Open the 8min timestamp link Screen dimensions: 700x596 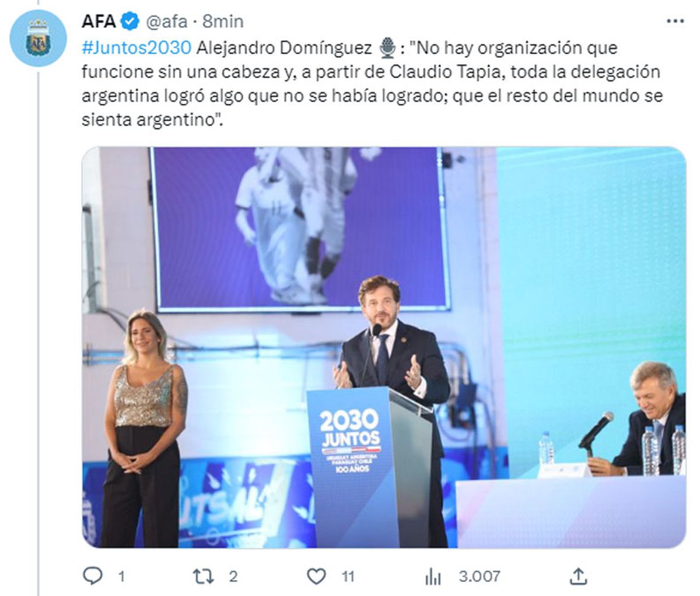point(223,22)
